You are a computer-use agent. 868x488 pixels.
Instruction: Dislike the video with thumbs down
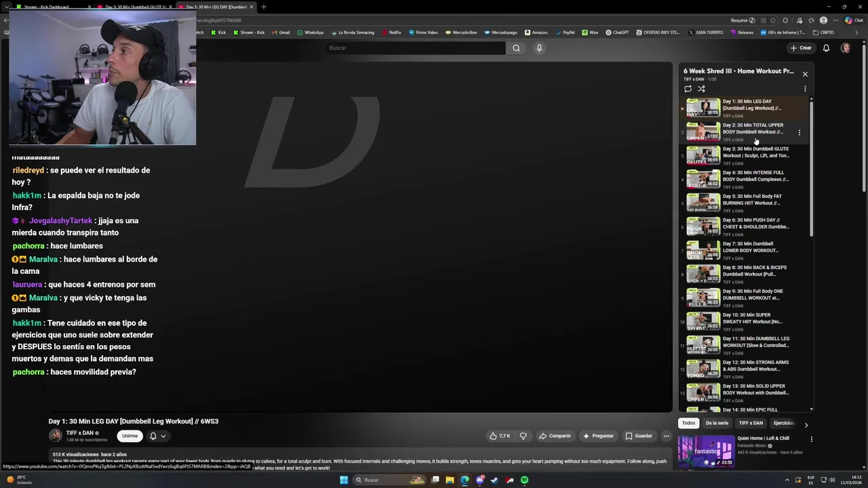tap(523, 436)
